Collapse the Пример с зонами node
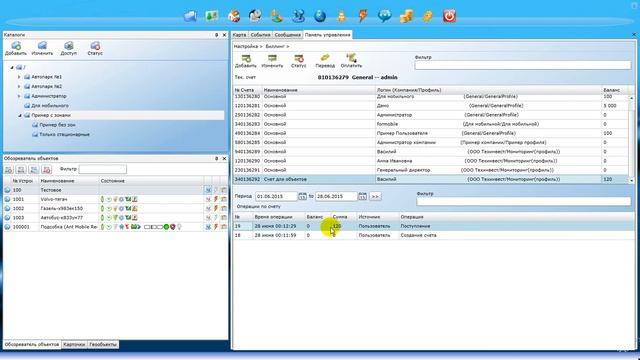The width and height of the screenshot is (640, 360). click(20, 116)
